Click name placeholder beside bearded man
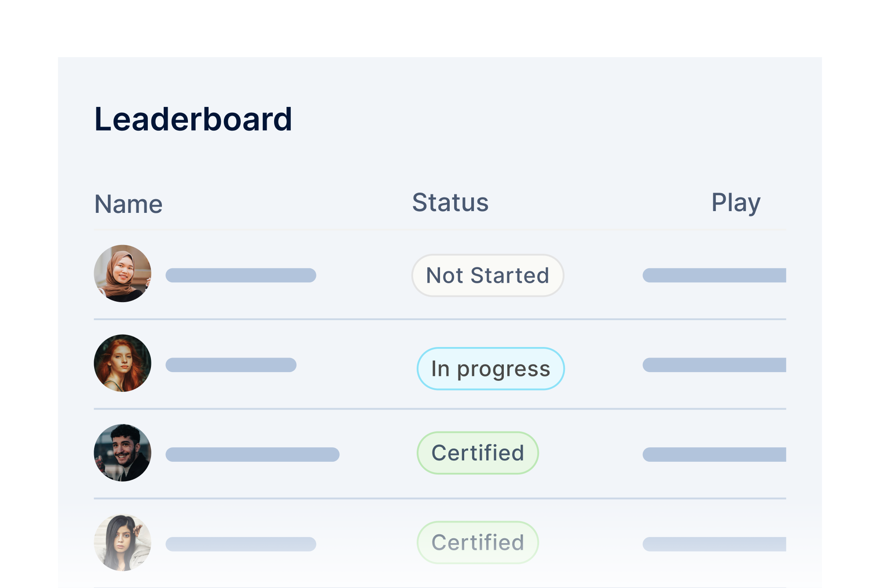Image resolution: width=880 pixels, height=588 pixels. point(252,455)
